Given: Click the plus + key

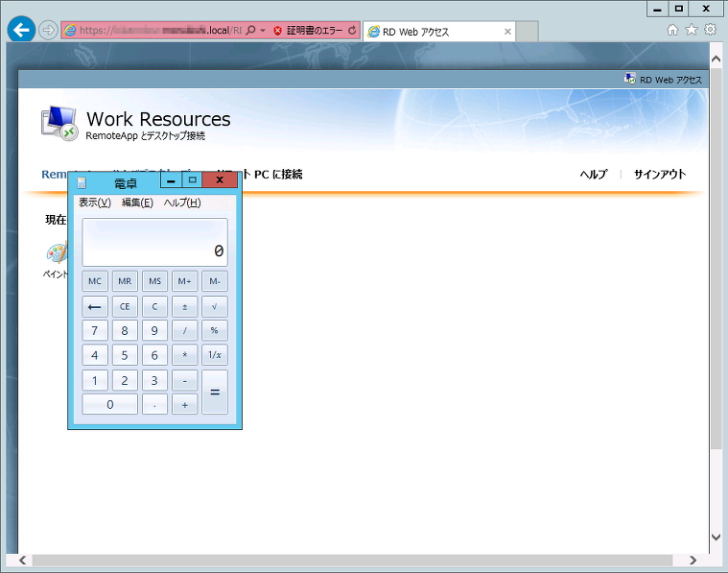Looking at the screenshot, I should 184,404.
